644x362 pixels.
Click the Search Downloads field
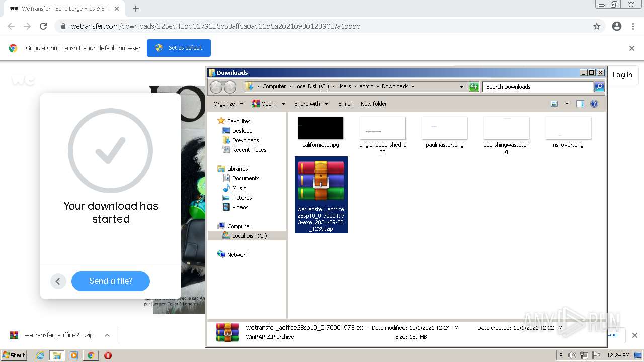(x=538, y=87)
